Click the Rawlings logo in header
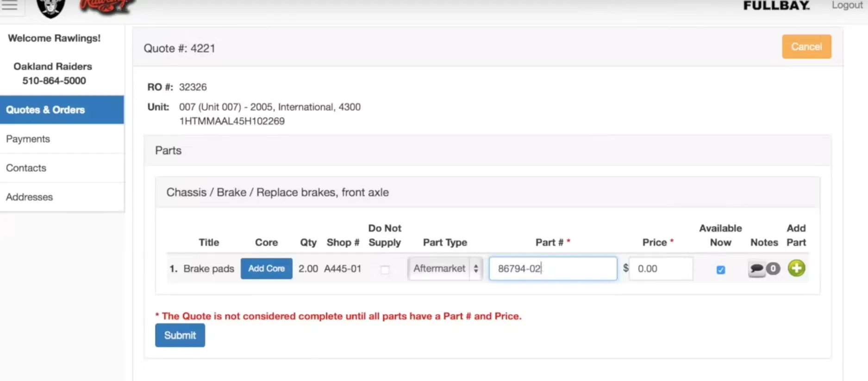868x381 pixels. [106, 6]
